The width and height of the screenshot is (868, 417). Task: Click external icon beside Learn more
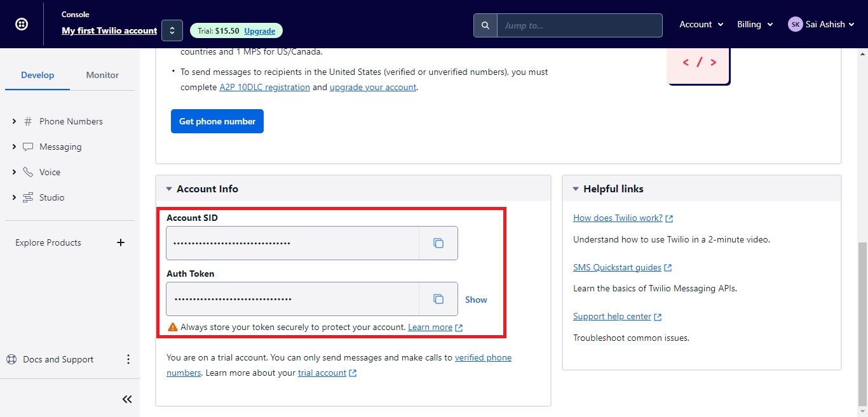(459, 328)
